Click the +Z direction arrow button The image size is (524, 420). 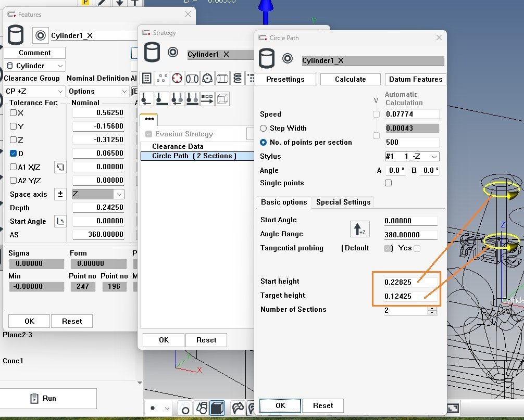click(x=359, y=228)
